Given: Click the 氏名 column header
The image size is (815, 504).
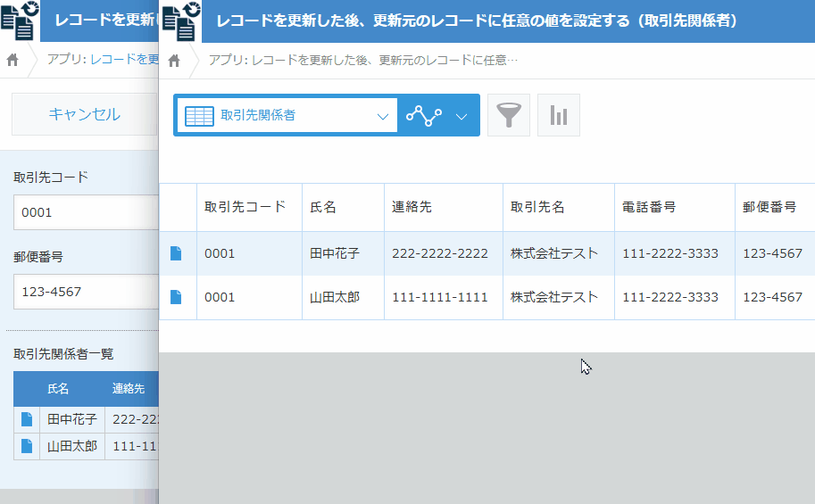Looking at the screenshot, I should click(323, 207).
